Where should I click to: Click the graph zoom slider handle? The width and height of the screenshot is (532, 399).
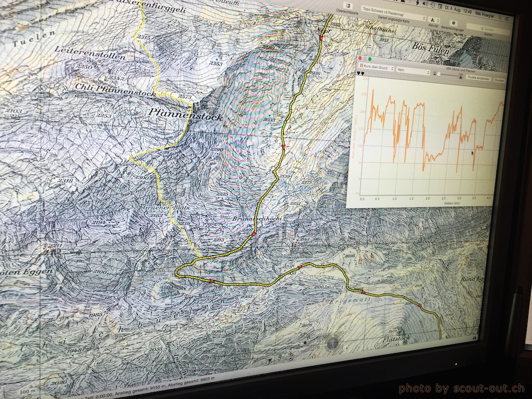439,74
